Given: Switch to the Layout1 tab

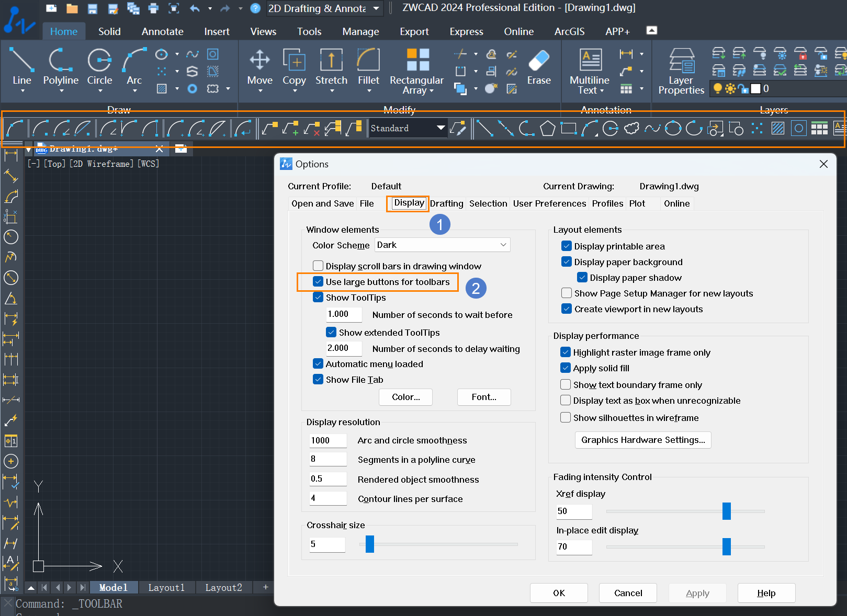Looking at the screenshot, I should tap(166, 588).
